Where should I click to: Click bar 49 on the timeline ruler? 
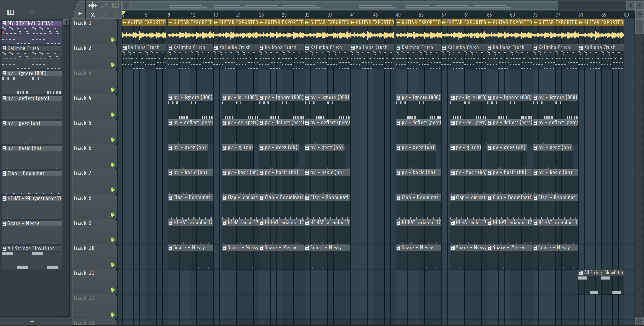tap(398, 15)
